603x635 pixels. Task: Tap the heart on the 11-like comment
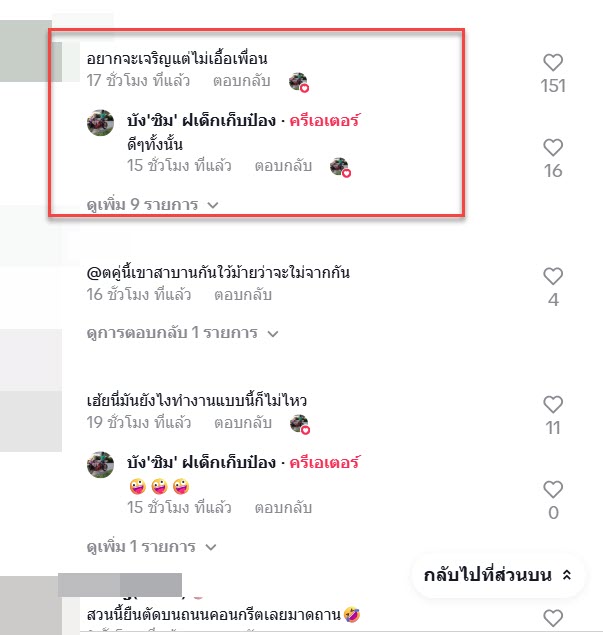tap(553, 404)
